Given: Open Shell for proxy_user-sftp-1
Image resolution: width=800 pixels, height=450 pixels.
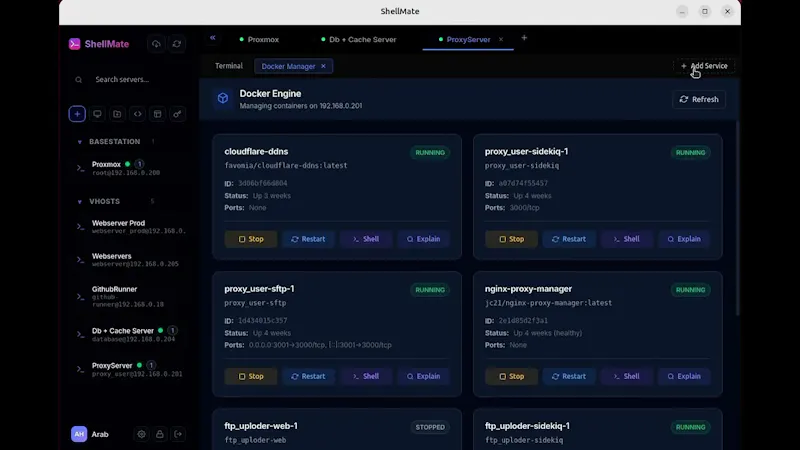Looking at the screenshot, I should (366, 376).
